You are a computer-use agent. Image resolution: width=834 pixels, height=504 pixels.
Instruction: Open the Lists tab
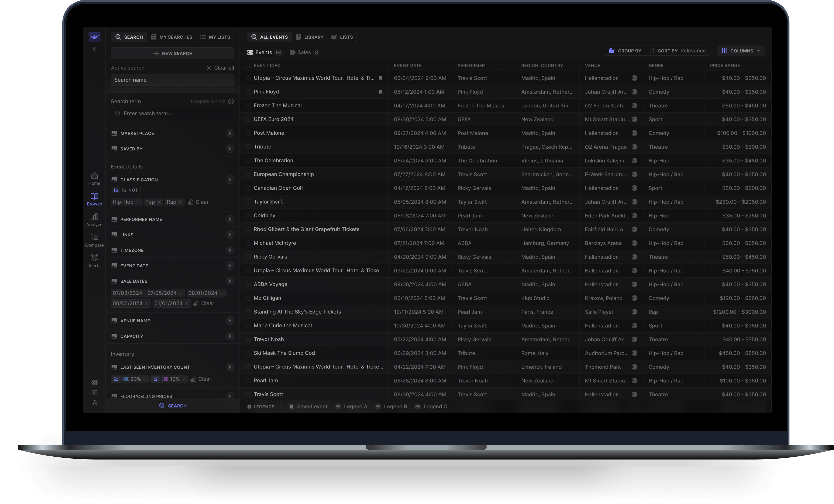pos(342,37)
